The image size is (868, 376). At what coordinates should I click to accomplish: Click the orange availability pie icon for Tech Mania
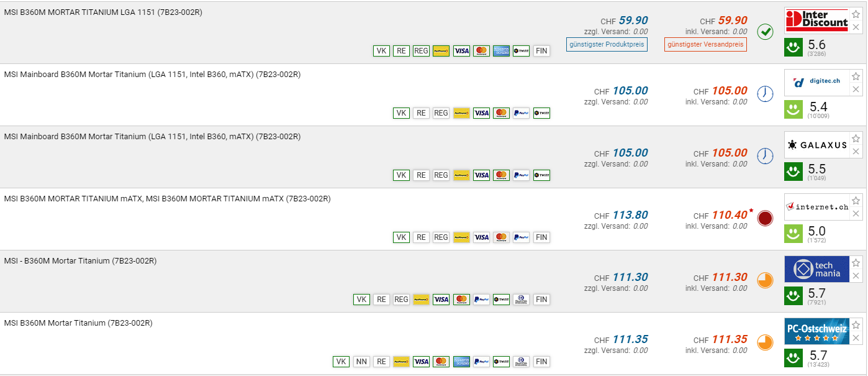[x=765, y=280]
